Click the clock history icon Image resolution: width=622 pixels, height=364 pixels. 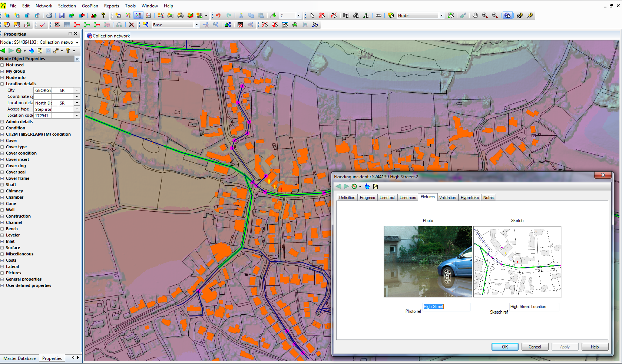[7, 25]
